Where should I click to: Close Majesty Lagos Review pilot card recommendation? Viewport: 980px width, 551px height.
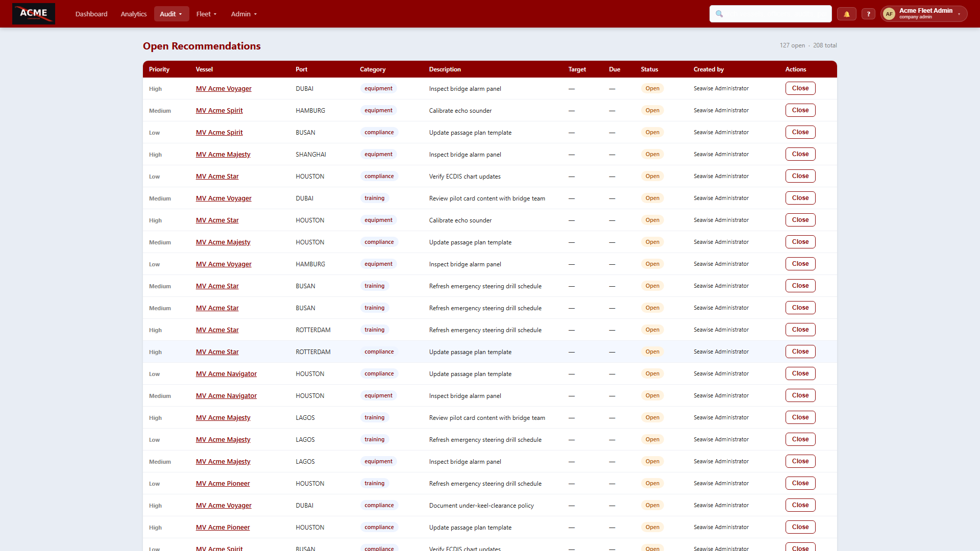(800, 417)
